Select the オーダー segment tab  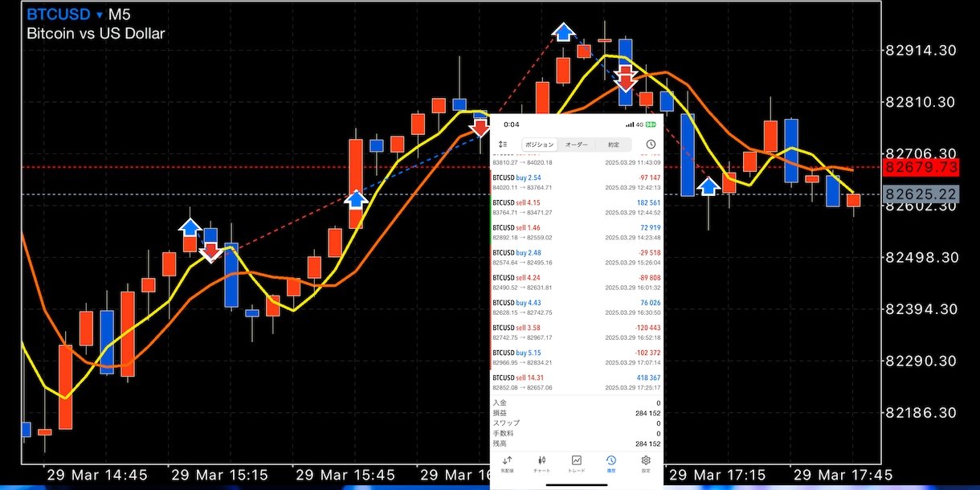[577, 145]
